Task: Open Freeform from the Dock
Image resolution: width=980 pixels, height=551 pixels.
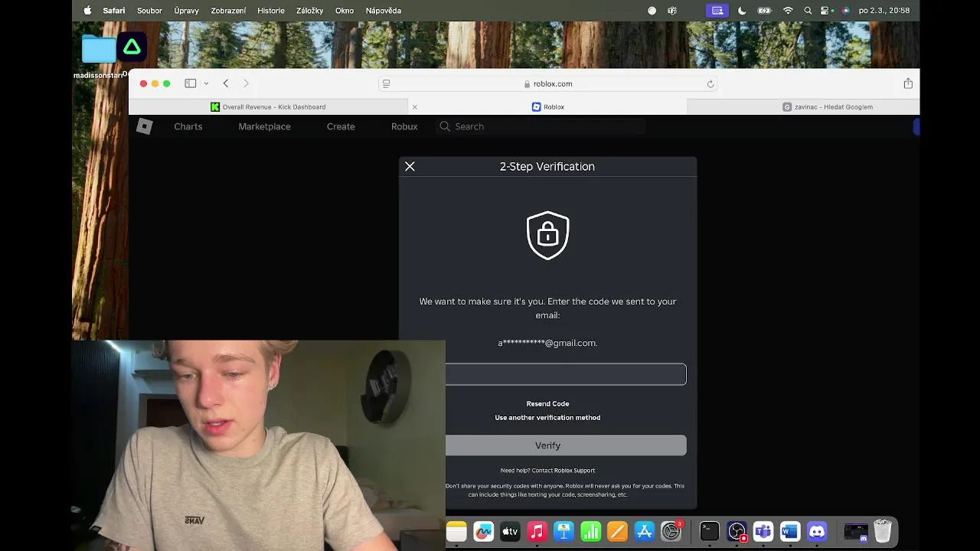Action: pyautogui.click(x=483, y=531)
